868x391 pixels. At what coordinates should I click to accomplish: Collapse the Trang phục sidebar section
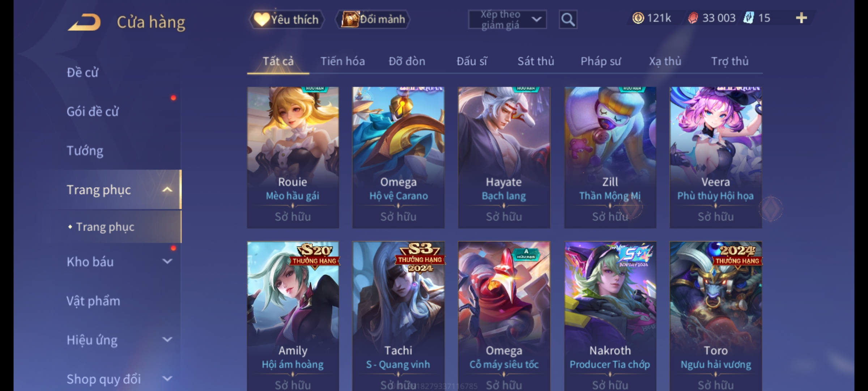click(167, 190)
